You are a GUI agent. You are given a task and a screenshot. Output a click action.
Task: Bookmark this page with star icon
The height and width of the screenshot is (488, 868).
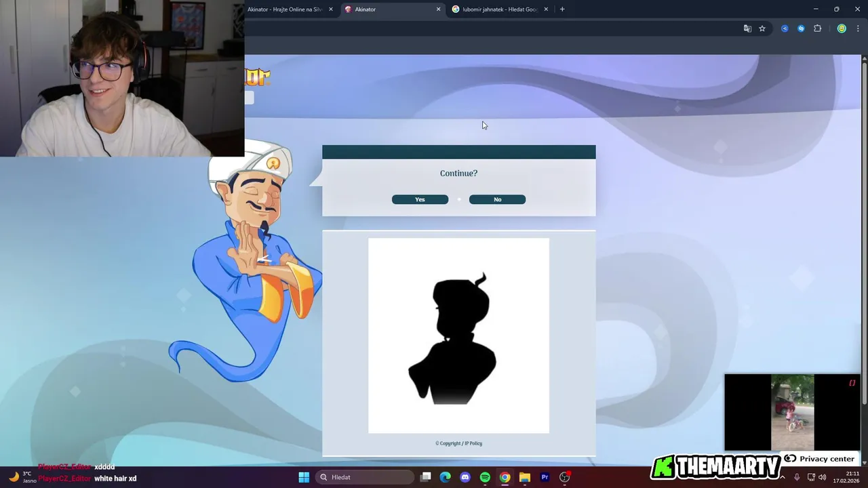click(762, 28)
